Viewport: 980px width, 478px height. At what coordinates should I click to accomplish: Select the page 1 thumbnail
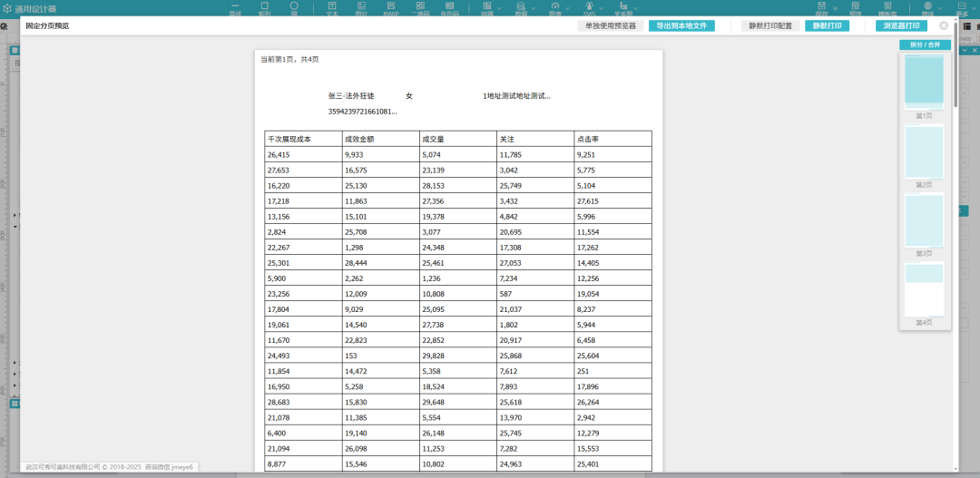coord(924,83)
